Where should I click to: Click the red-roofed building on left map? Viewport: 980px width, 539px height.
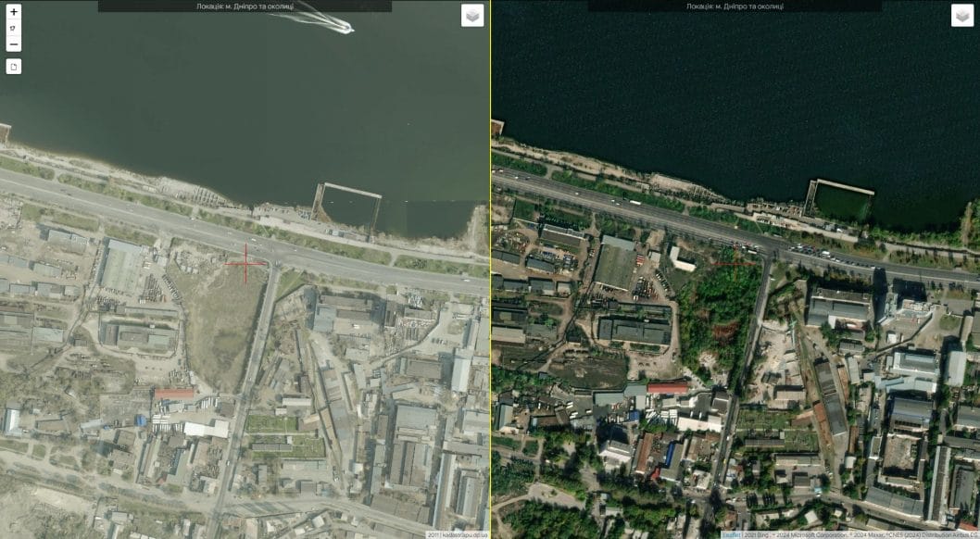[174, 394]
